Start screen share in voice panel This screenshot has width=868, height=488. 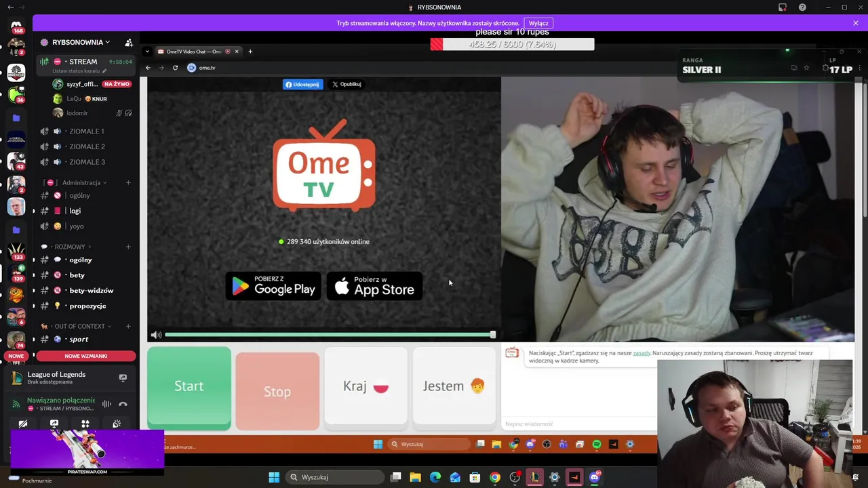point(54,424)
